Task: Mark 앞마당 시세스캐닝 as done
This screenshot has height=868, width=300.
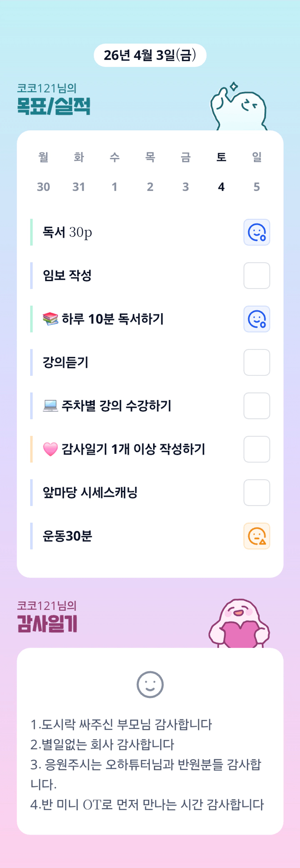Action: (256, 493)
